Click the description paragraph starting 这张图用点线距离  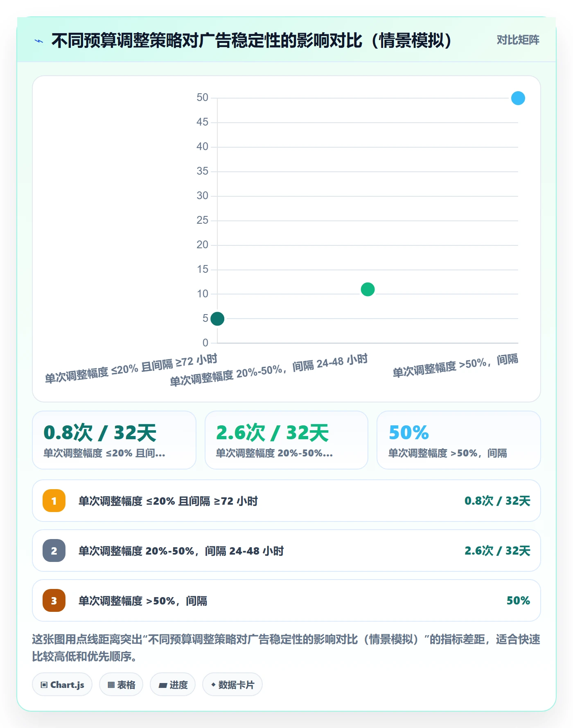click(x=286, y=648)
